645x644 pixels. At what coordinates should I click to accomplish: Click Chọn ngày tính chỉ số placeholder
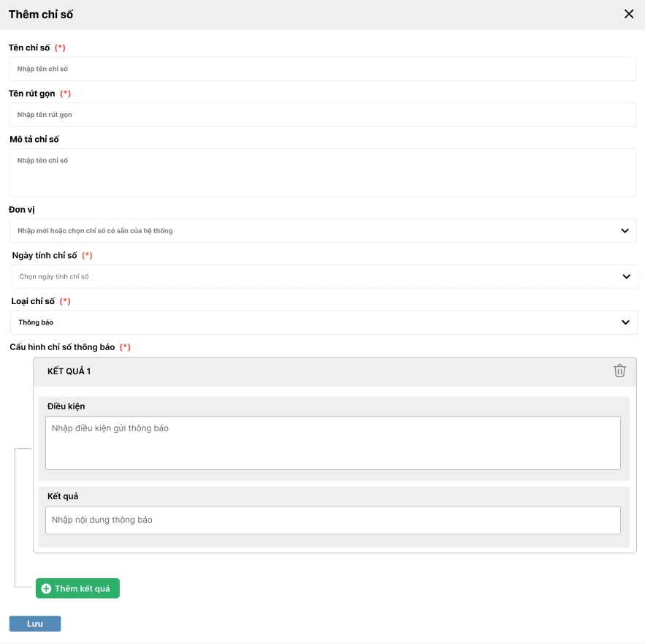click(54, 277)
